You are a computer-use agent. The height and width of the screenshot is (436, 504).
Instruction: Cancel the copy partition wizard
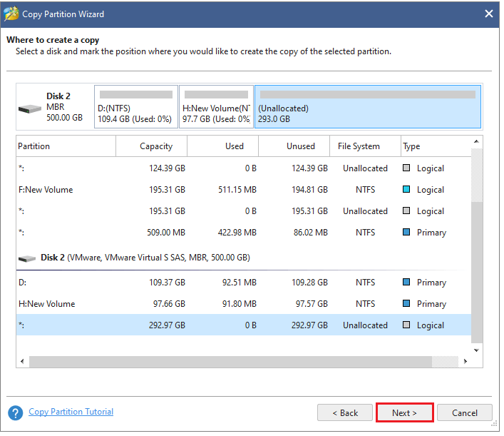[465, 412]
